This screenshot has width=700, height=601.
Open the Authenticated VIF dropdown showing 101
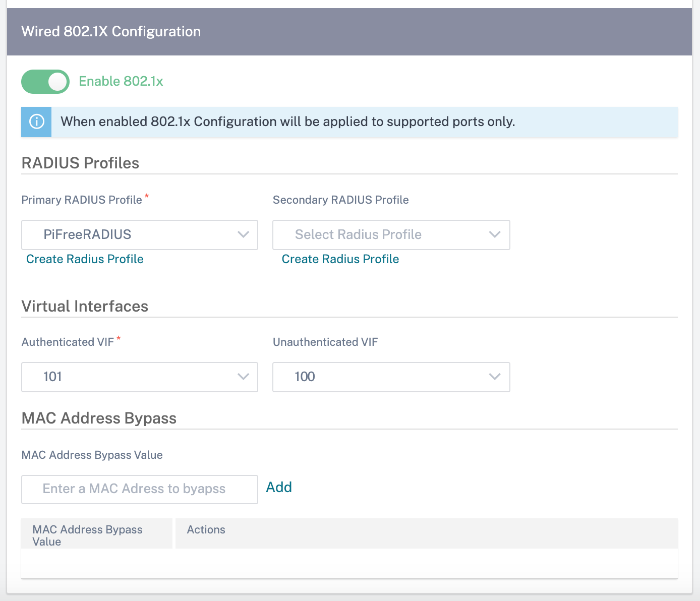140,377
